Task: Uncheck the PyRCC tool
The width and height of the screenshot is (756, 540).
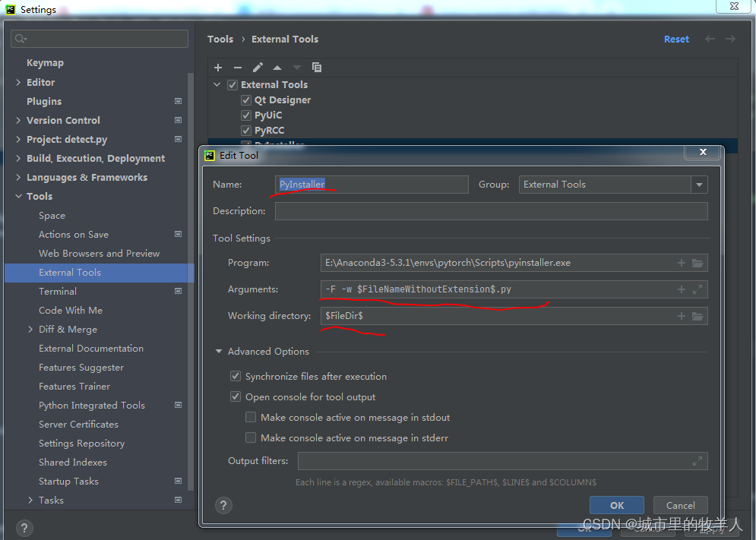Action: (246, 131)
